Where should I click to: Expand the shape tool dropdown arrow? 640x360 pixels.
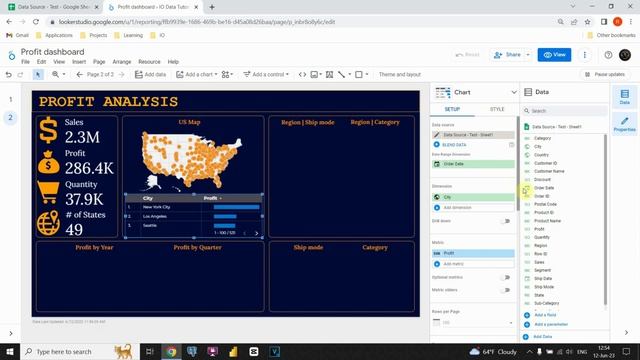click(367, 74)
